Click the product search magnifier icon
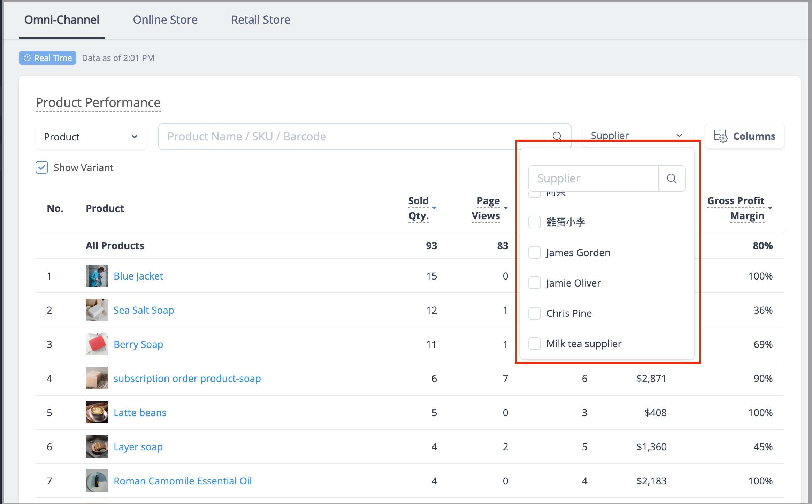This screenshot has height=504, width=812. [557, 136]
